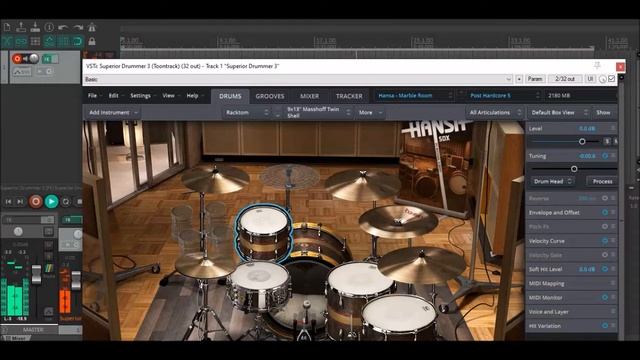The image size is (640, 360).
Task: Click the 2/32 out routing button
Action: (x=565, y=79)
